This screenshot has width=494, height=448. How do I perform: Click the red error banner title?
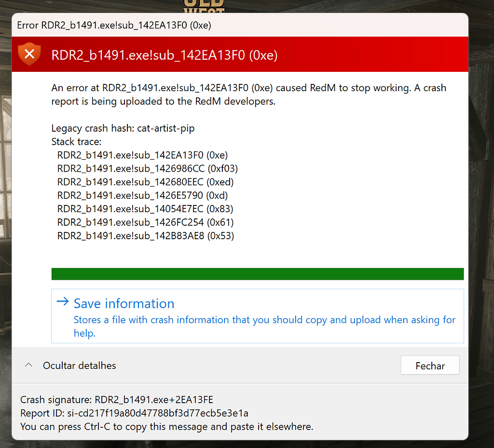click(164, 54)
